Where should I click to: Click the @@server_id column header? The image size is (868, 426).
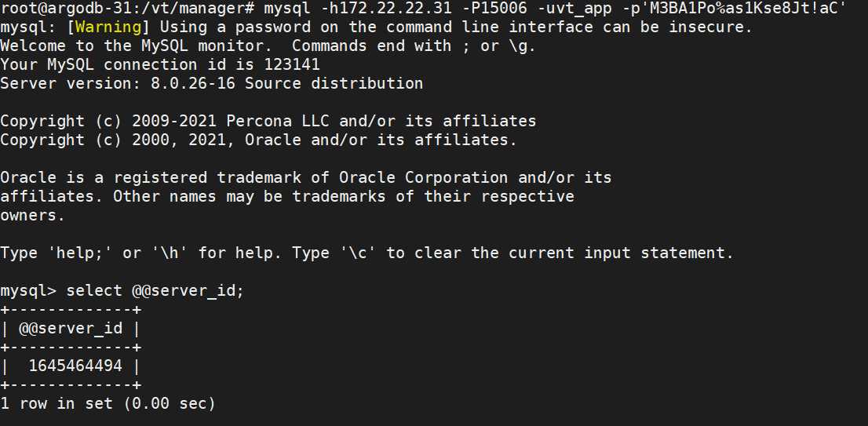point(71,328)
